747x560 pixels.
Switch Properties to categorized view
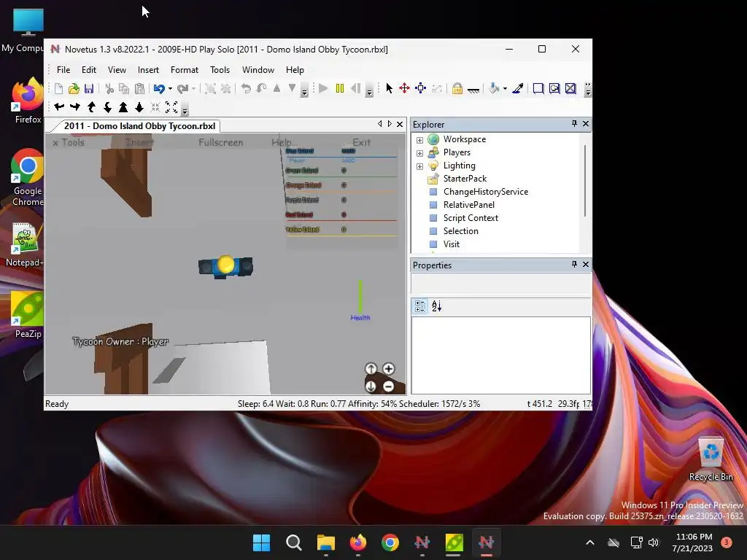point(420,306)
